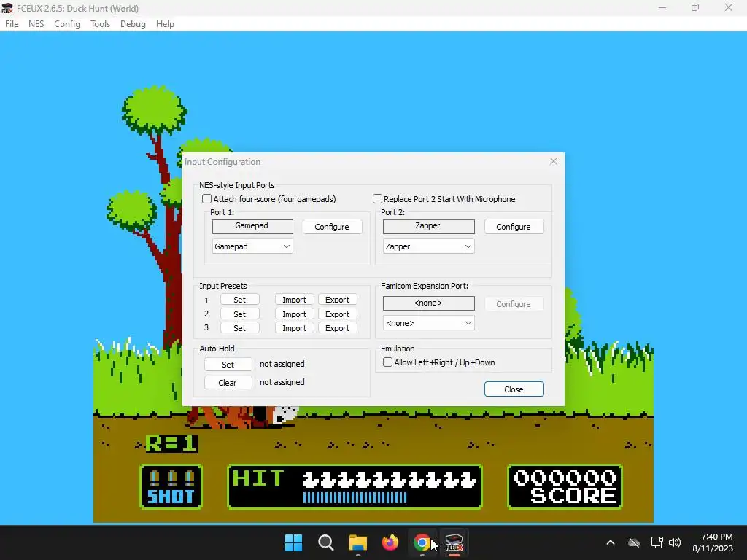Image resolution: width=747 pixels, height=560 pixels.
Task: Click the Port 2 Zapper display field
Action: coord(429,226)
